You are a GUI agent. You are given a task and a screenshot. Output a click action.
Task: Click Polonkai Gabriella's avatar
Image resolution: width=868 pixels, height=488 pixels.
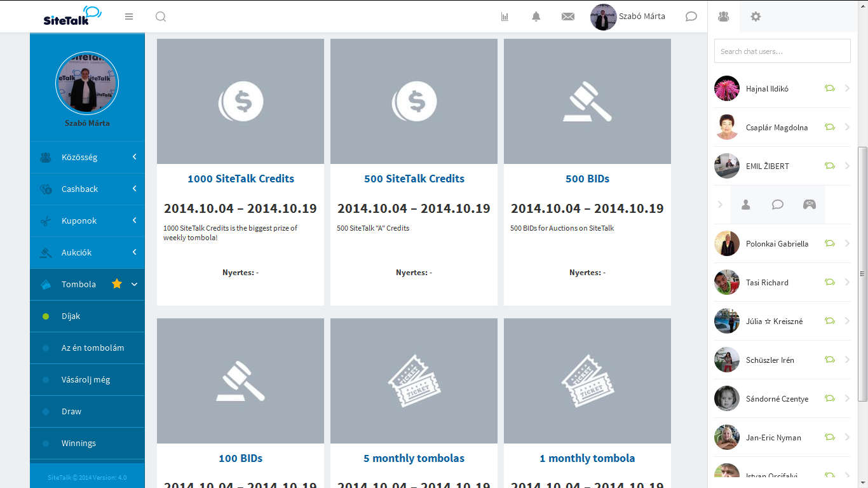tap(727, 243)
